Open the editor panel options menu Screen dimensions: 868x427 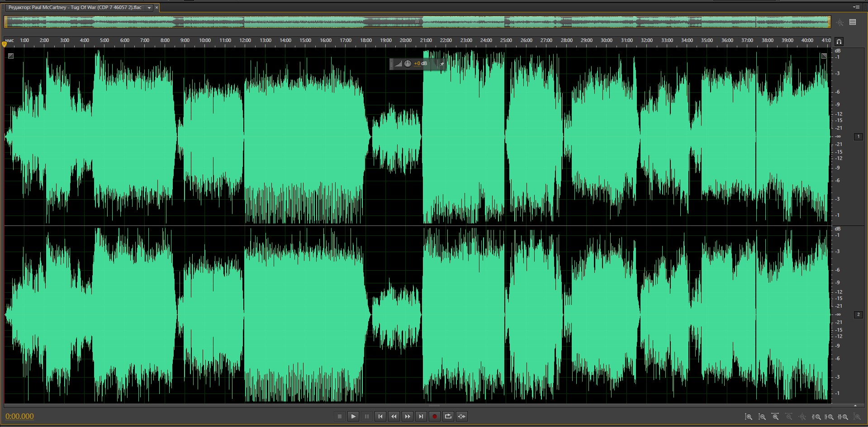[856, 7]
